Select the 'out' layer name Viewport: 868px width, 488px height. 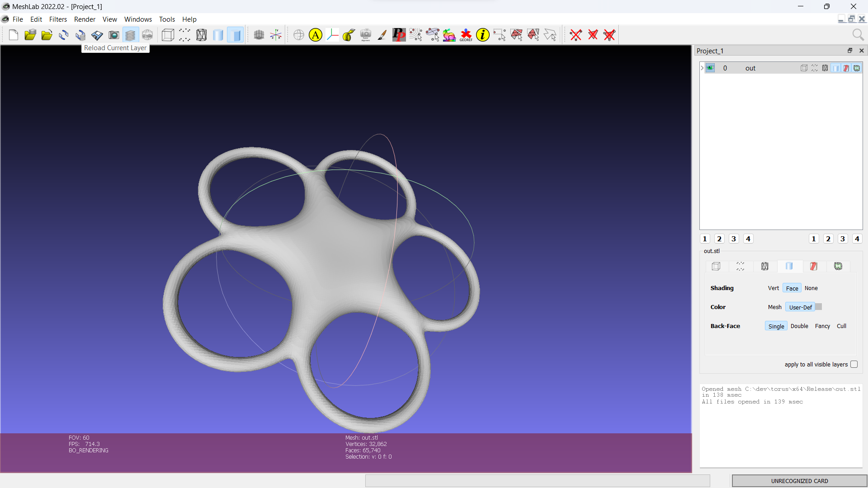coord(750,68)
